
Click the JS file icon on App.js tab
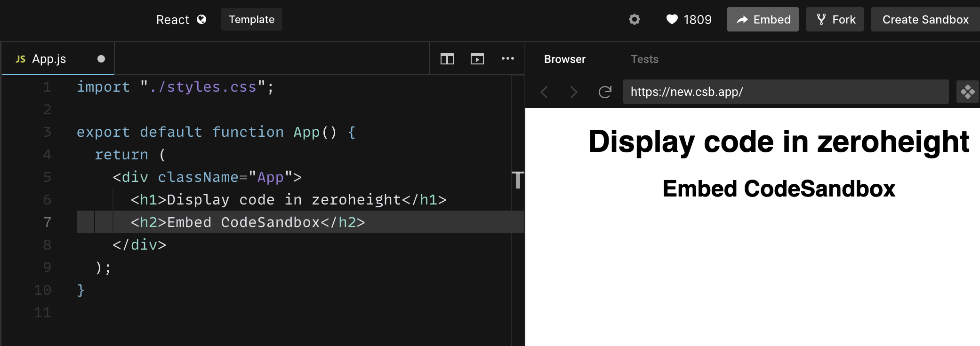20,59
